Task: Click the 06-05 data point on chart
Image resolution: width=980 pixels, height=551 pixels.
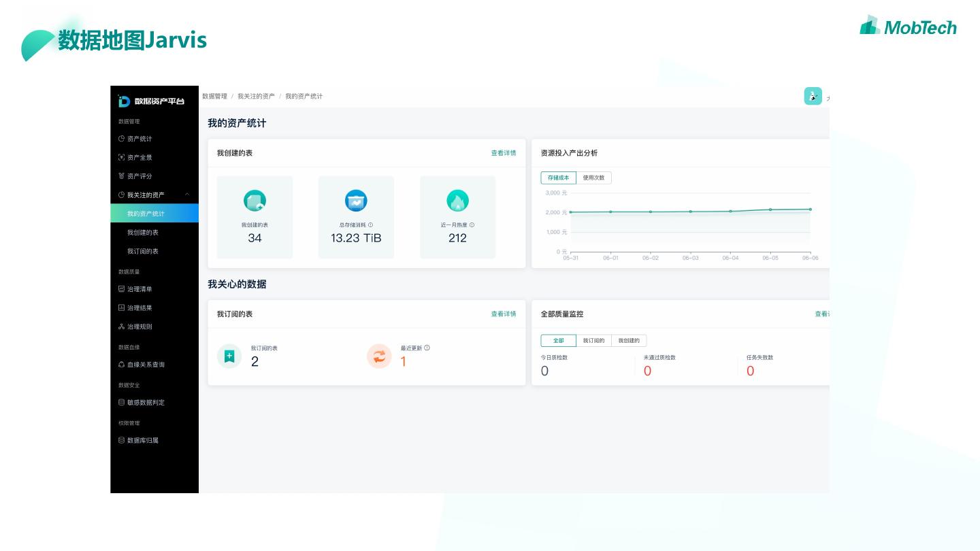Action: 770,210
